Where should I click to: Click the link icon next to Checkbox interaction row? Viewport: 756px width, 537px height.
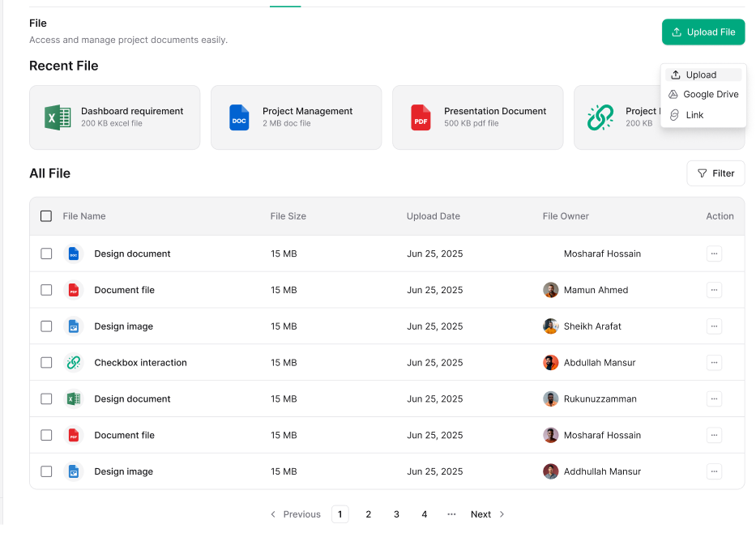(74, 362)
